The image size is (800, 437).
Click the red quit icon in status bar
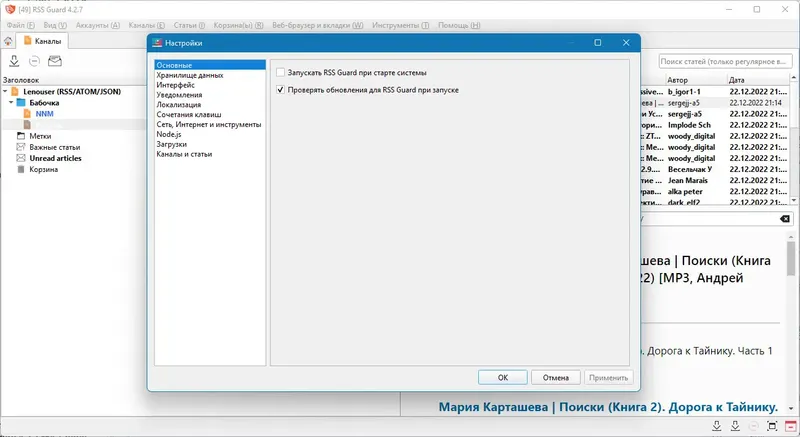[790, 426]
